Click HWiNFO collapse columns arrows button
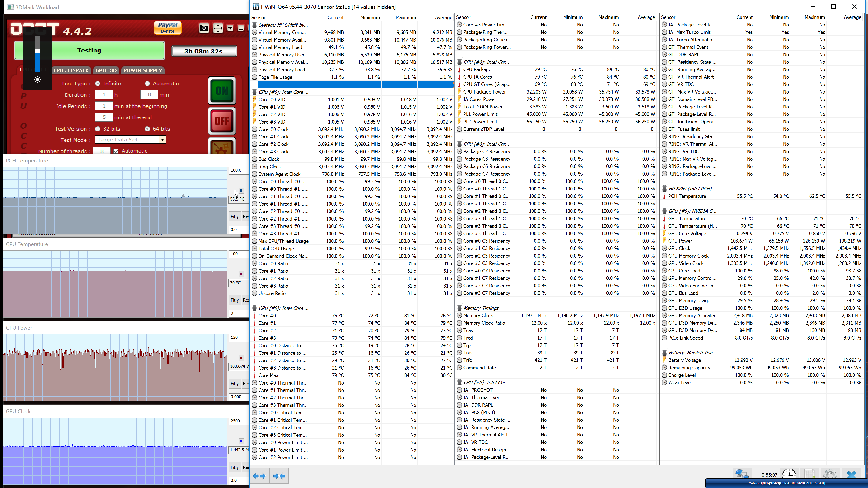 click(279, 476)
